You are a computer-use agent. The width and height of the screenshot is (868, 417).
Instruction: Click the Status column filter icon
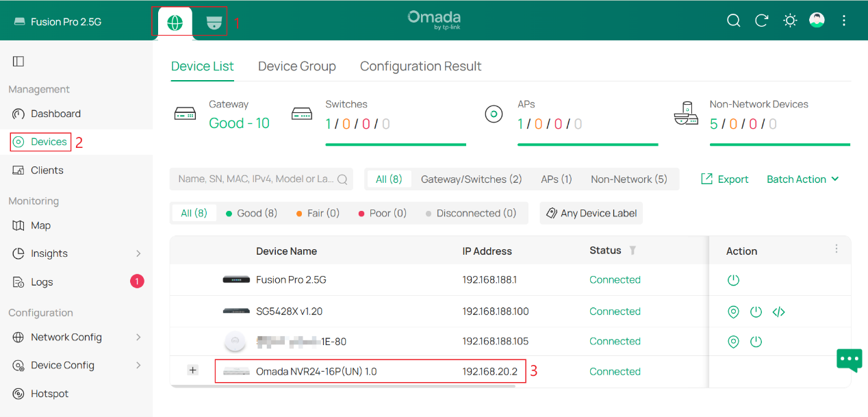tap(633, 251)
